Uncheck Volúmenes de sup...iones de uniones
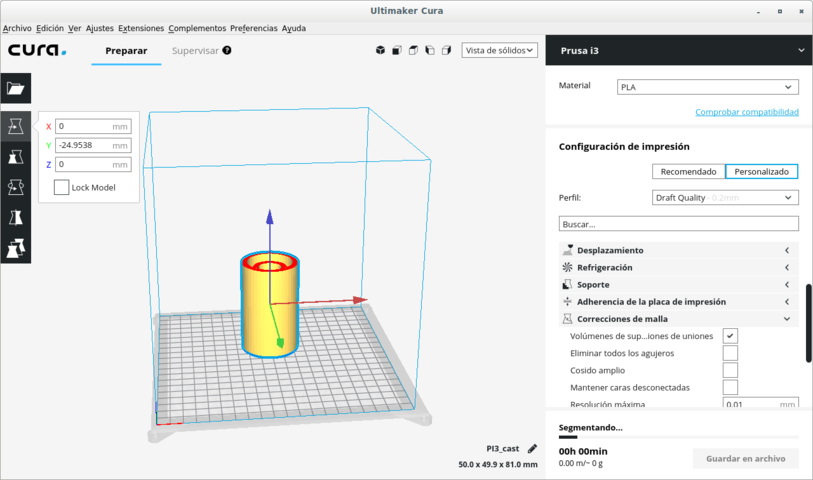 (730, 336)
